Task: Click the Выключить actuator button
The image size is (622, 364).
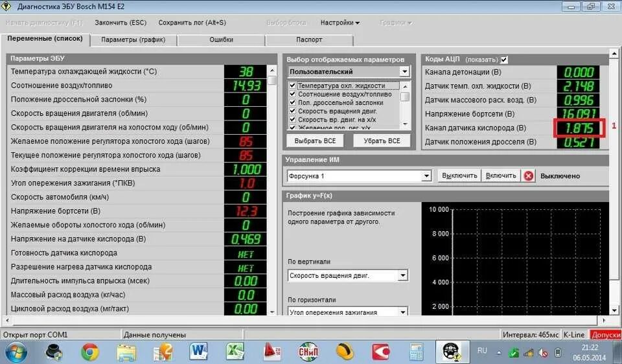Action: click(x=459, y=176)
